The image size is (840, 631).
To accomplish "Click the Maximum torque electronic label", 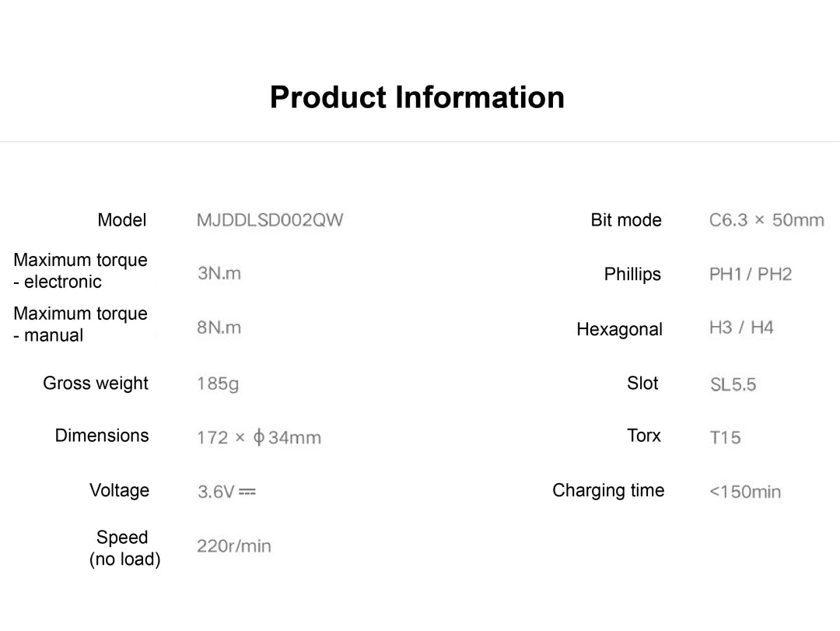I will point(80,271).
